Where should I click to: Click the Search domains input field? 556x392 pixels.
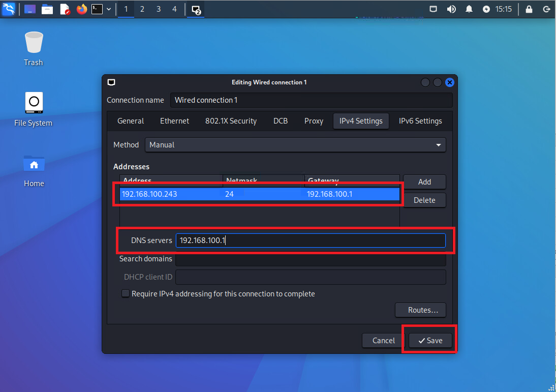tap(311, 259)
